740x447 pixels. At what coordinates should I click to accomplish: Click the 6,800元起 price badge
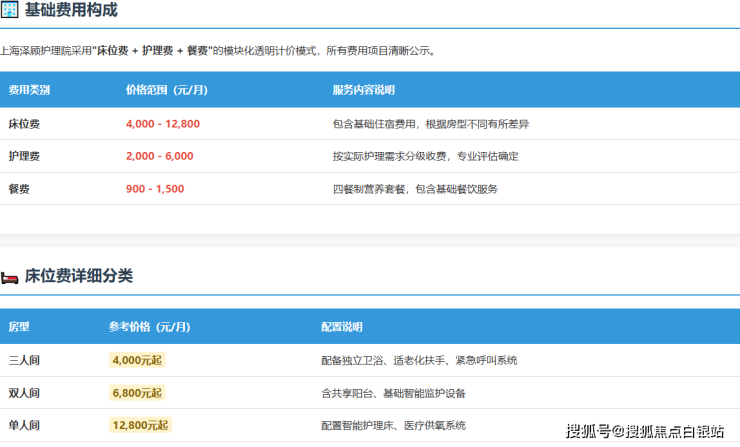(136, 392)
